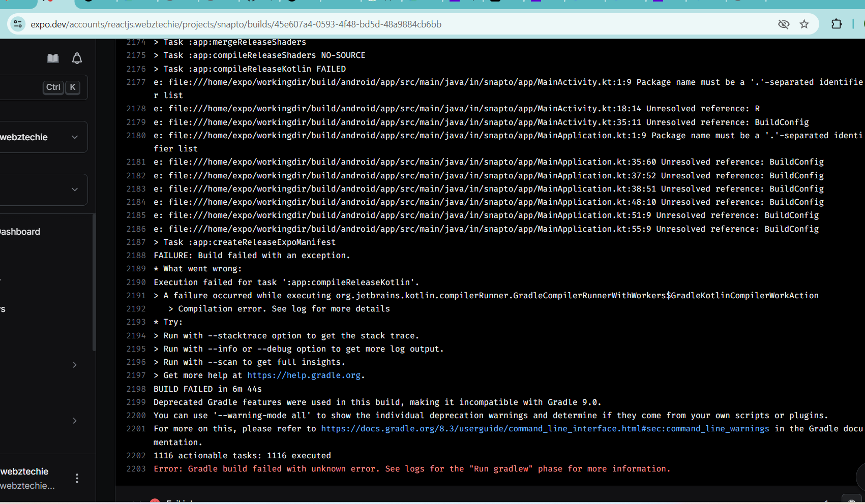Click the crossed-eye tracking protection icon

pyautogui.click(x=784, y=24)
